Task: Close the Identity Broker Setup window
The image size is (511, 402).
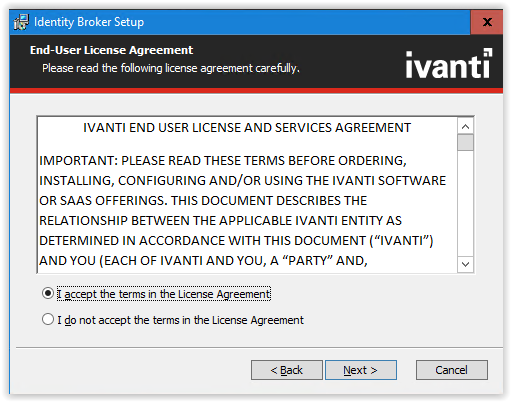Action: [x=487, y=22]
